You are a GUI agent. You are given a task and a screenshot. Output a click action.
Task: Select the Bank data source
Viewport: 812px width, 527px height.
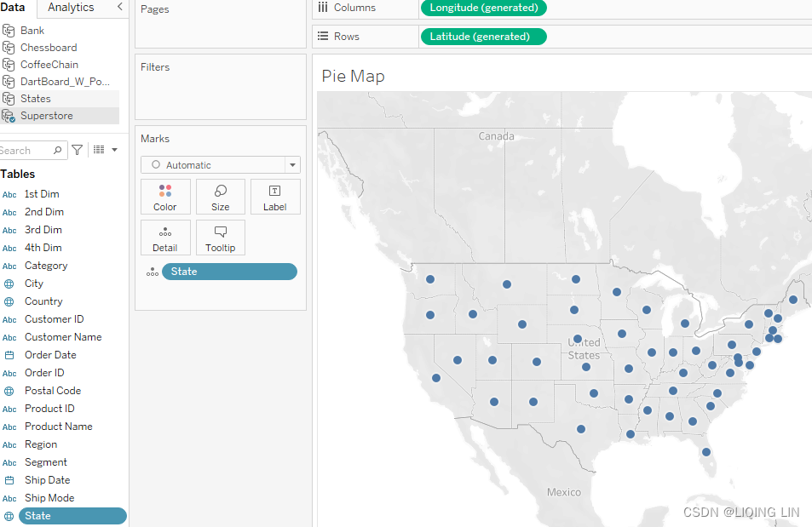pyautogui.click(x=32, y=31)
